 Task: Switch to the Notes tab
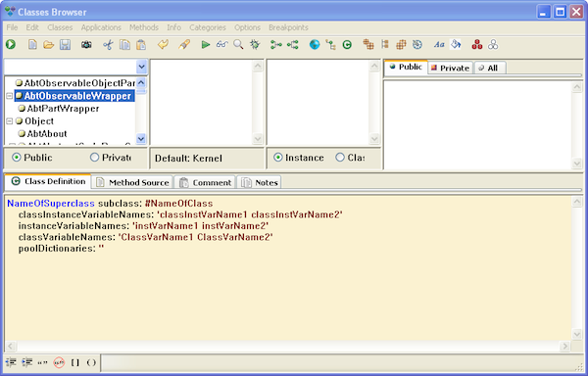pyautogui.click(x=259, y=182)
